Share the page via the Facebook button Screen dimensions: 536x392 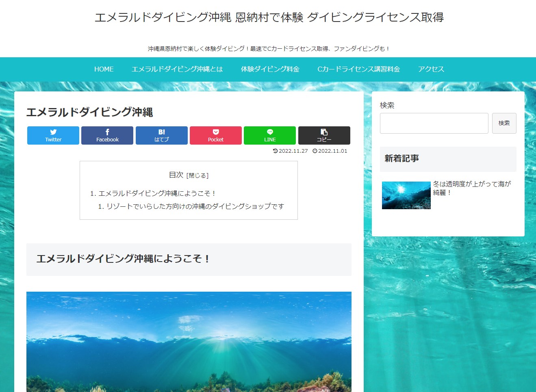click(107, 135)
